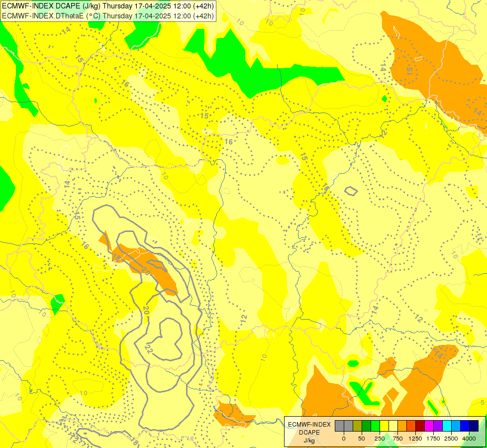This screenshot has width=487, height=448.
Task: Click the legend value 1250
Action: tap(415, 439)
